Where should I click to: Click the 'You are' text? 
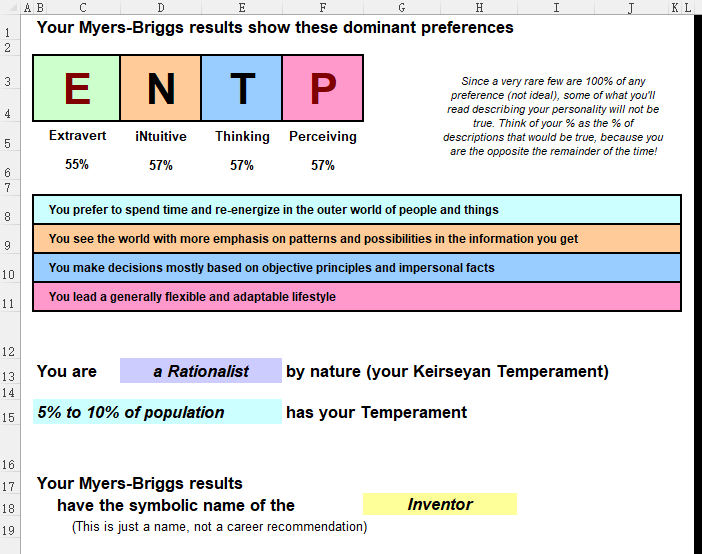coord(67,371)
